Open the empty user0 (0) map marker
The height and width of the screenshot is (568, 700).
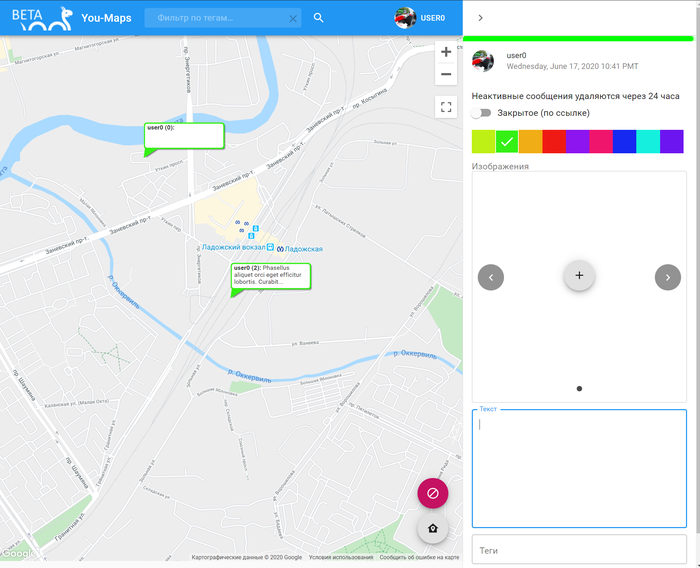[x=184, y=136]
